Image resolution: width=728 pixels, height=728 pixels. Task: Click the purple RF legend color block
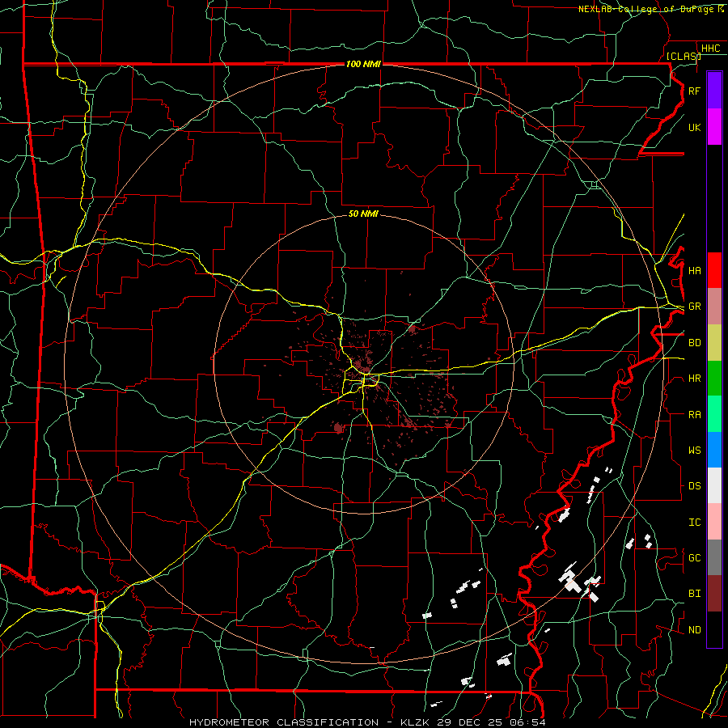[x=714, y=91]
